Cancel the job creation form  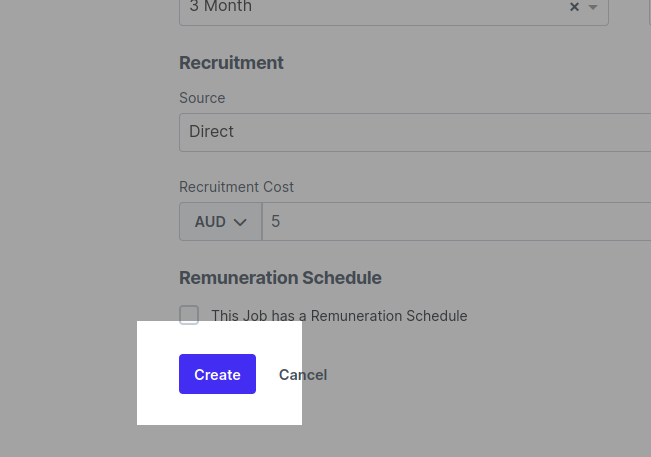pos(303,375)
